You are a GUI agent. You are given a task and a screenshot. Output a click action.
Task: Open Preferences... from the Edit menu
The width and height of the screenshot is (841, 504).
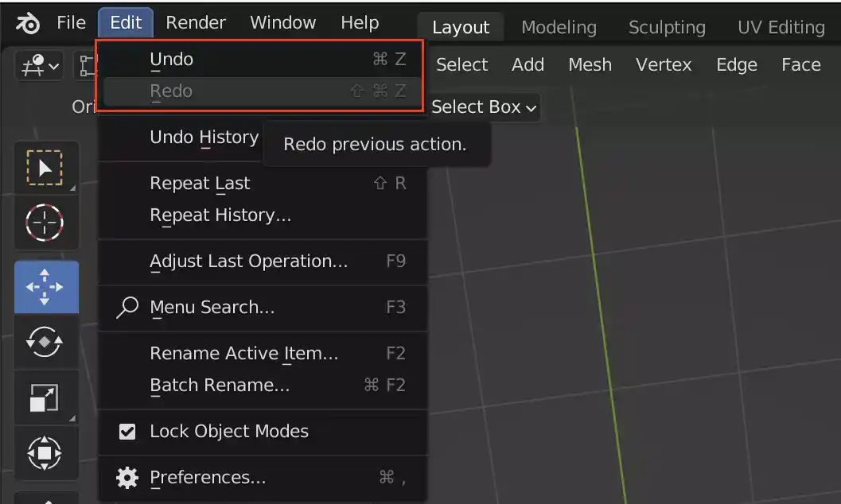[x=263, y=478]
